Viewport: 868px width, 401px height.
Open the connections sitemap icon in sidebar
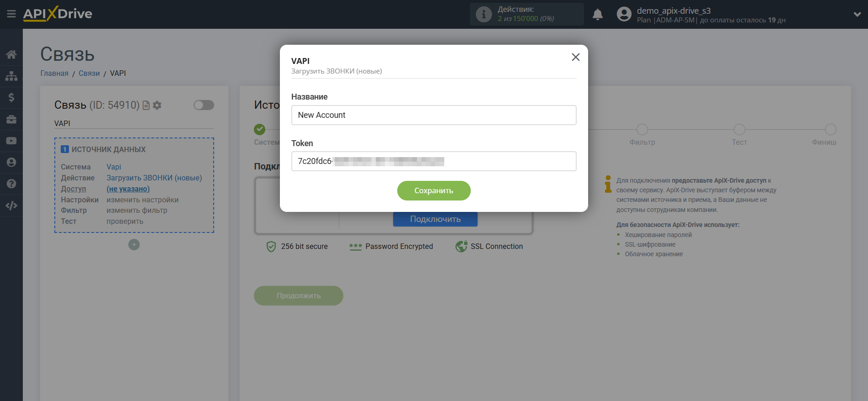click(x=11, y=76)
